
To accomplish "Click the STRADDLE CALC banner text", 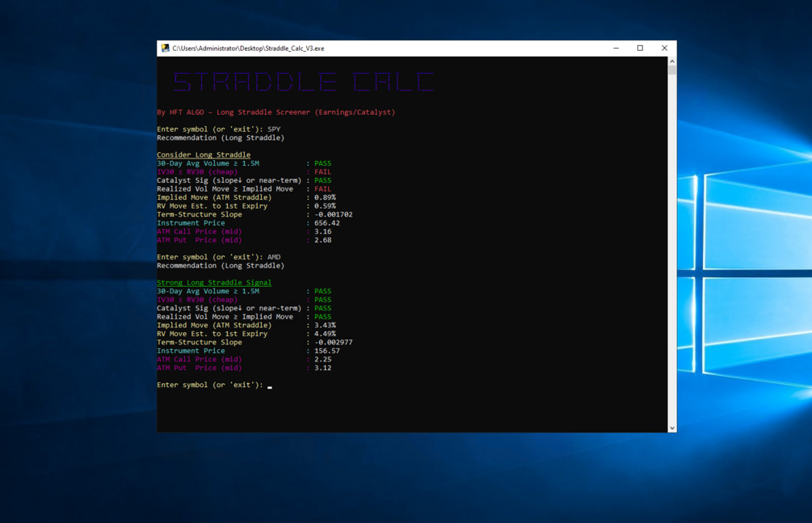I will (x=304, y=82).
